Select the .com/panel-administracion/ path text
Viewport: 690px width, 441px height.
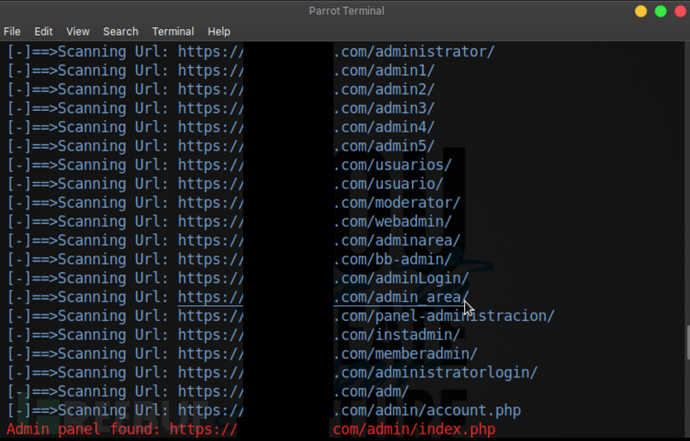444,316
